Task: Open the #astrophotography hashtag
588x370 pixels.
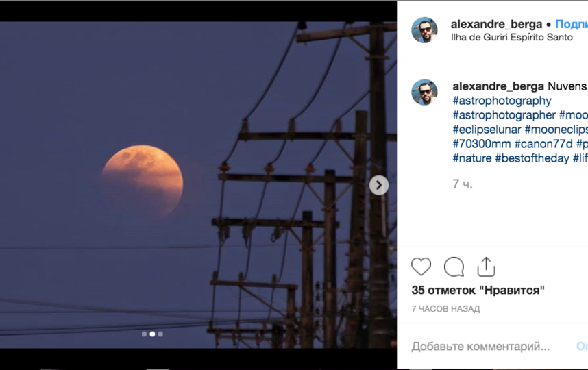Action: click(x=502, y=101)
